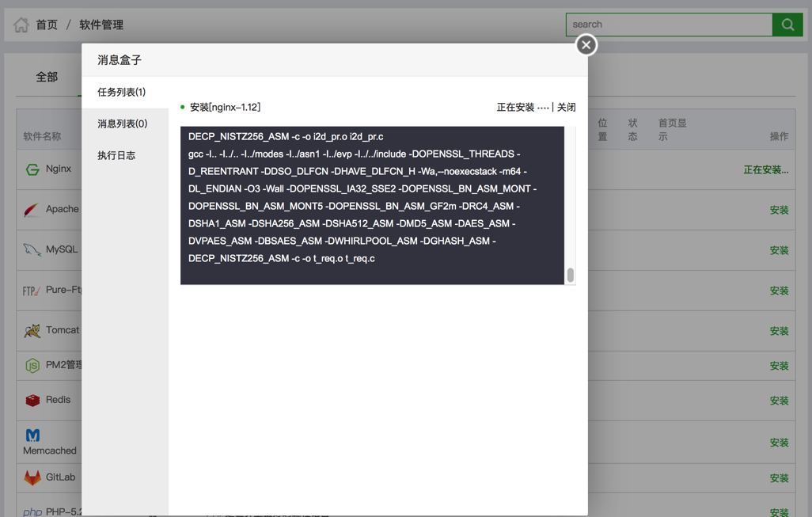This screenshot has width=812, height=517.
Task: Click the GitLab fox icon
Action: [32, 477]
